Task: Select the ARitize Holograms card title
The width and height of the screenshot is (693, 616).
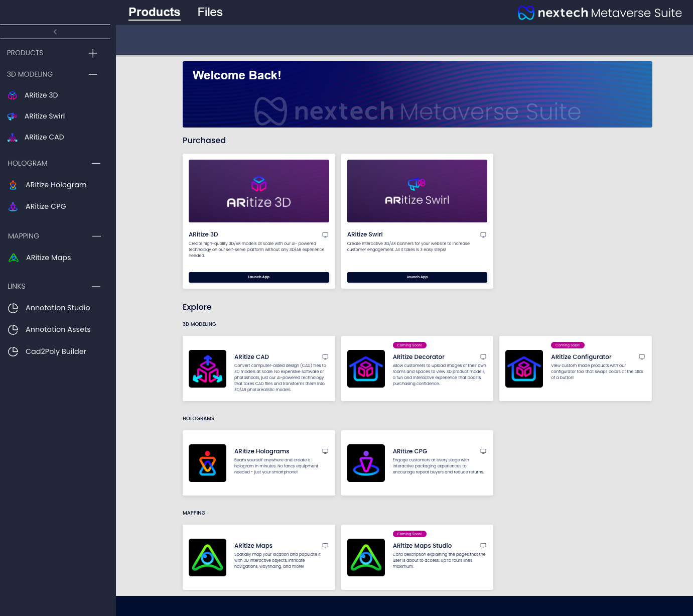Action: (262, 451)
